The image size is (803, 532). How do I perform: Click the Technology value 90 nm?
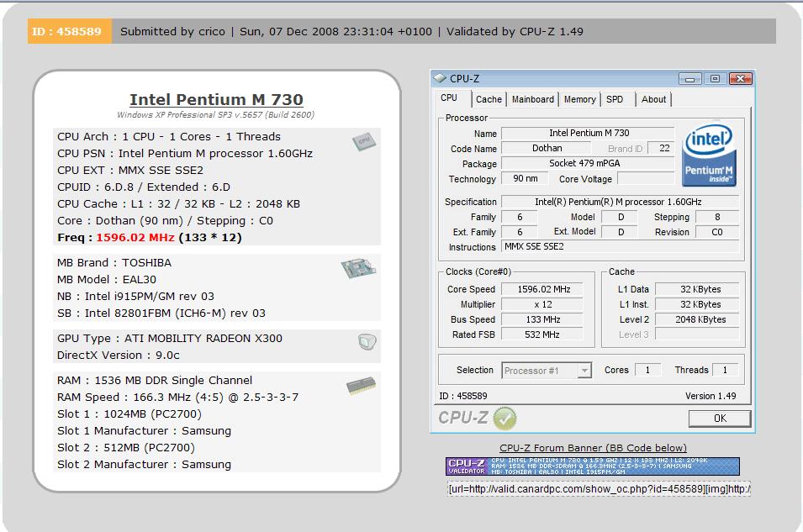coord(525,179)
